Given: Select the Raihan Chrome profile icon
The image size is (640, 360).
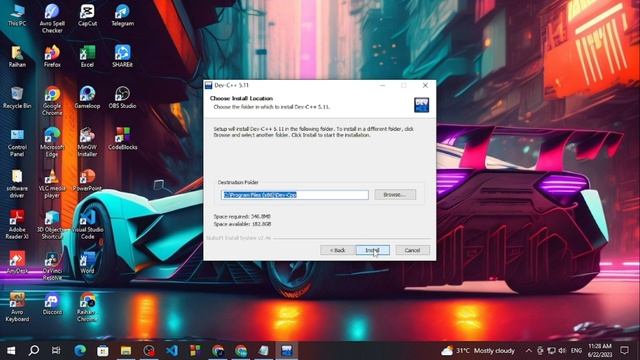Looking at the screenshot, I should point(87,307).
